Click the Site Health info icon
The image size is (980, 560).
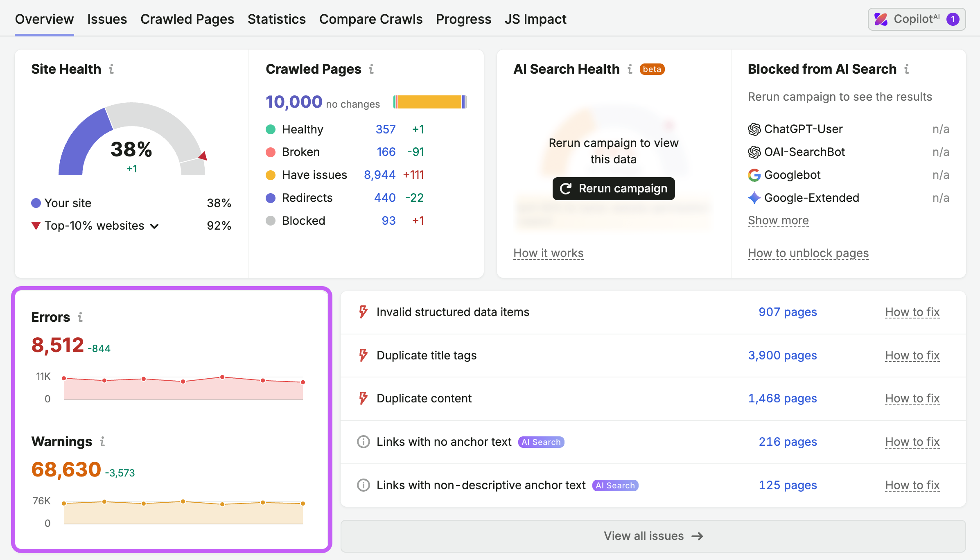tap(111, 69)
